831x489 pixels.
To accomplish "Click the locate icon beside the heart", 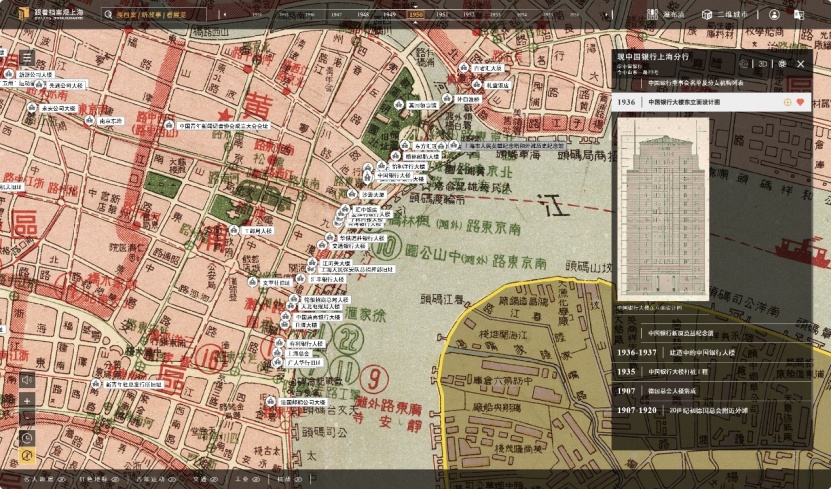I will pos(788,102).
